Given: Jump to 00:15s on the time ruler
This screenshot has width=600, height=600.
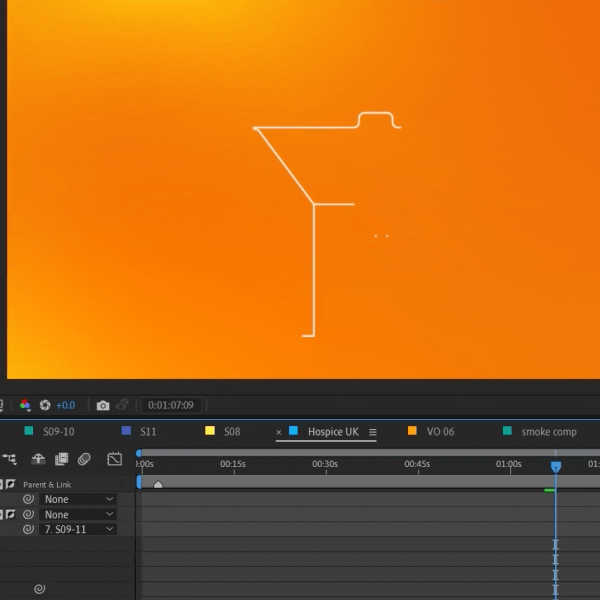Looking at the screenshot, I should [233, 464].
